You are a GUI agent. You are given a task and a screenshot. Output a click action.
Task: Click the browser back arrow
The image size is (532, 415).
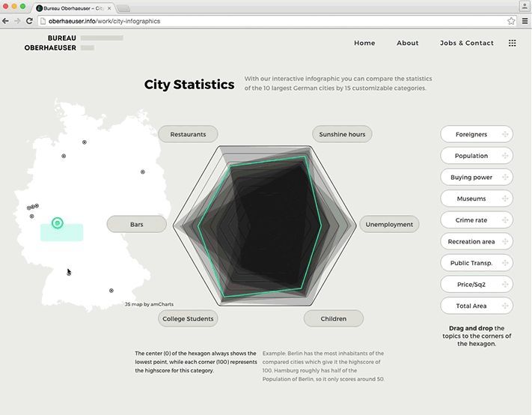[5, 21]
